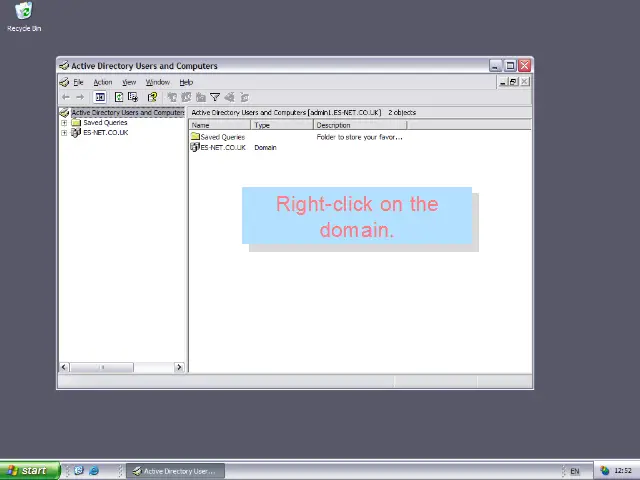Open the Windows Start menu
Viewport: 640px width, 480px height.
pos(30,471)
